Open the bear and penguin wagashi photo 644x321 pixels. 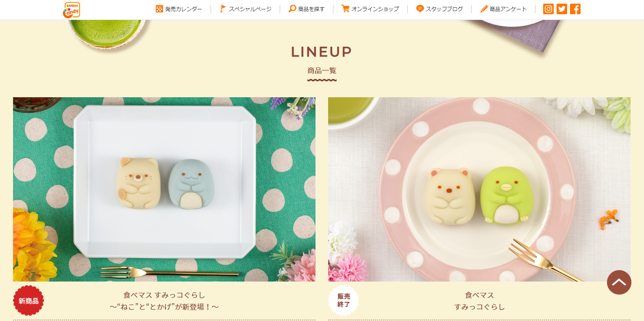(x=479, y=189)
